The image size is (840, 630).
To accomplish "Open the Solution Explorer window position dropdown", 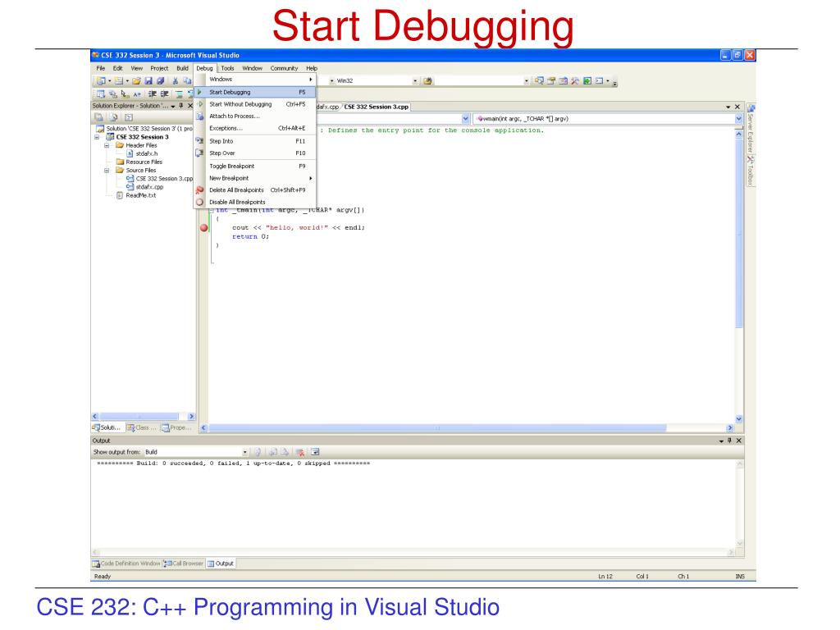I will [173, 106].
